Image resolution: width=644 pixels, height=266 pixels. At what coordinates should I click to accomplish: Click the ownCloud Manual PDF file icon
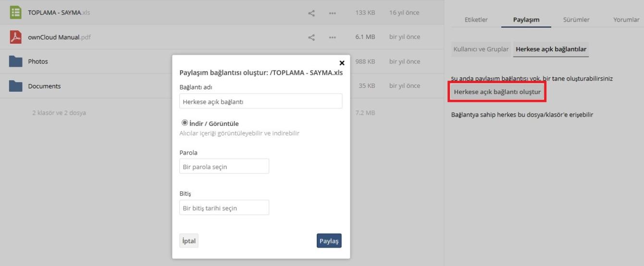(16, 37)
